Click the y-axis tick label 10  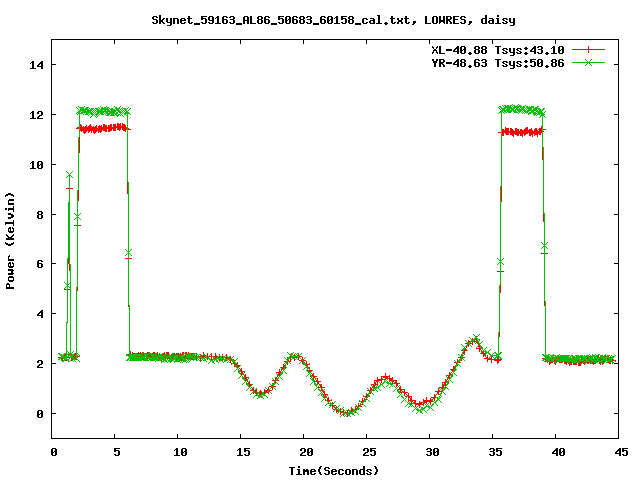pos(37,165)
